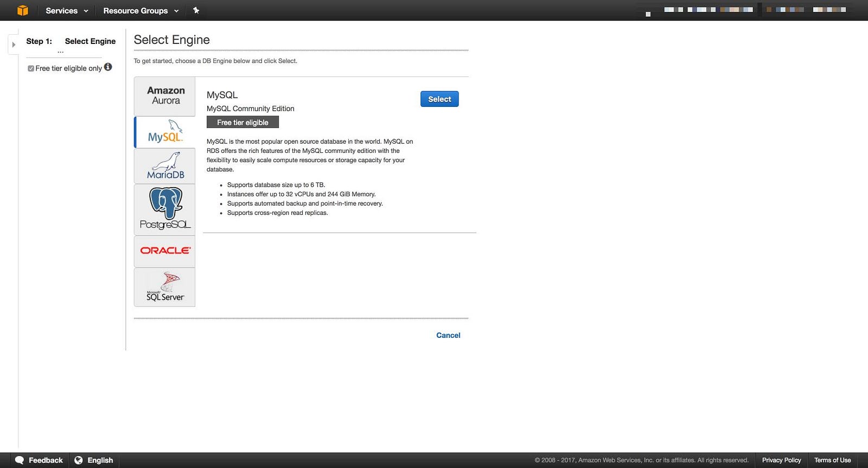Click the pin shortcut icon
The image size is (868, 468).
(196, 10)
